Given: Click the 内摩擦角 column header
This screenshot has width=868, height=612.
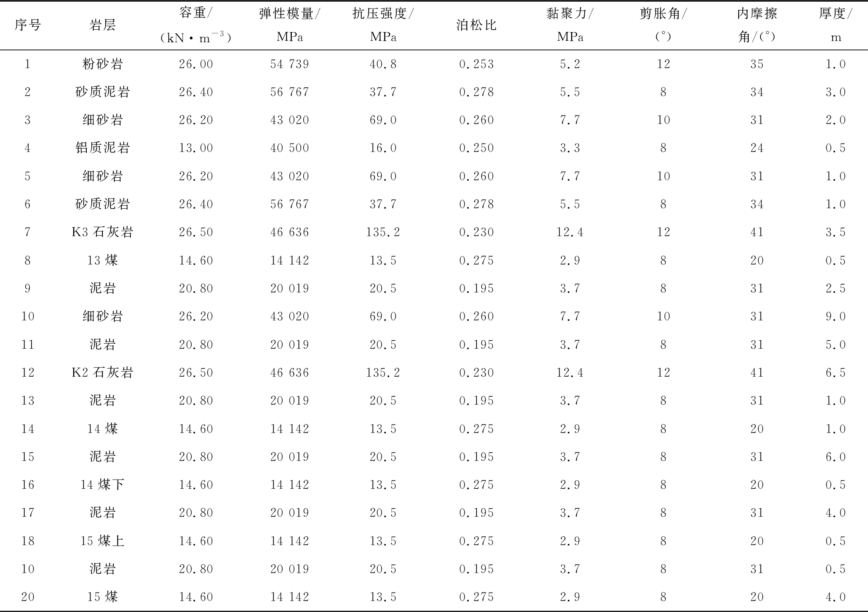Looking at the screenshot, I should point(757,25).
